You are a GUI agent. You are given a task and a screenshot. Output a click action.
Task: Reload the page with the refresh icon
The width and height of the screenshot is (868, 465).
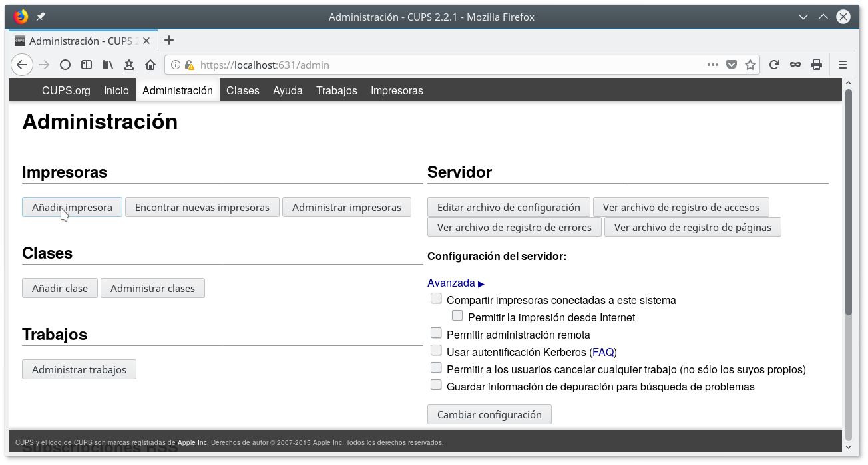pos(774,65)
